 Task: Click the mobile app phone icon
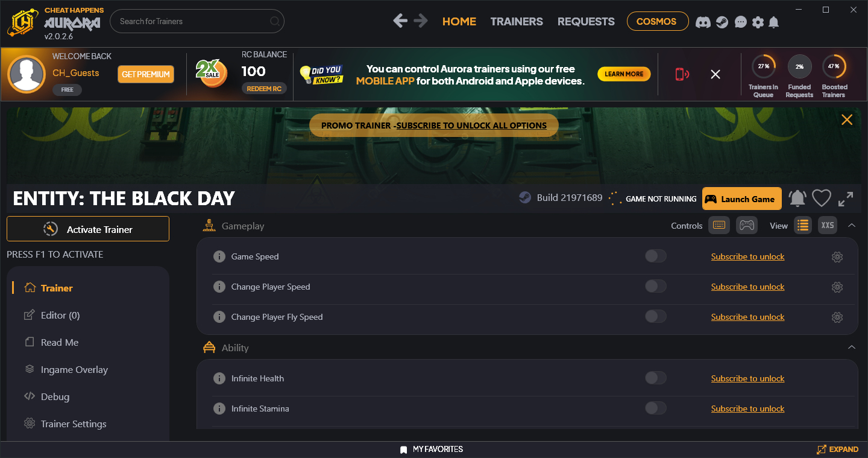[682, 74]
